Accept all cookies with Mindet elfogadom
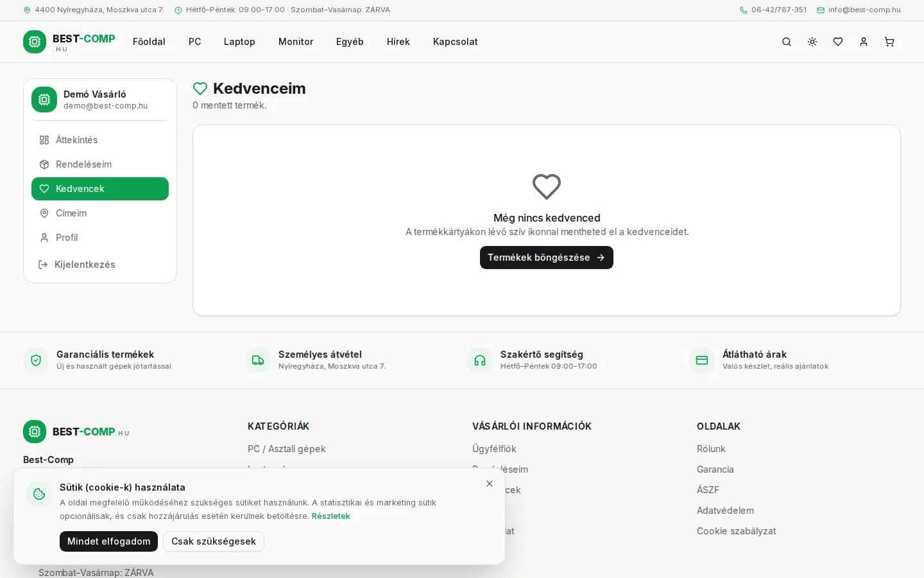The image size is (924, 578). tap(109, 541)
